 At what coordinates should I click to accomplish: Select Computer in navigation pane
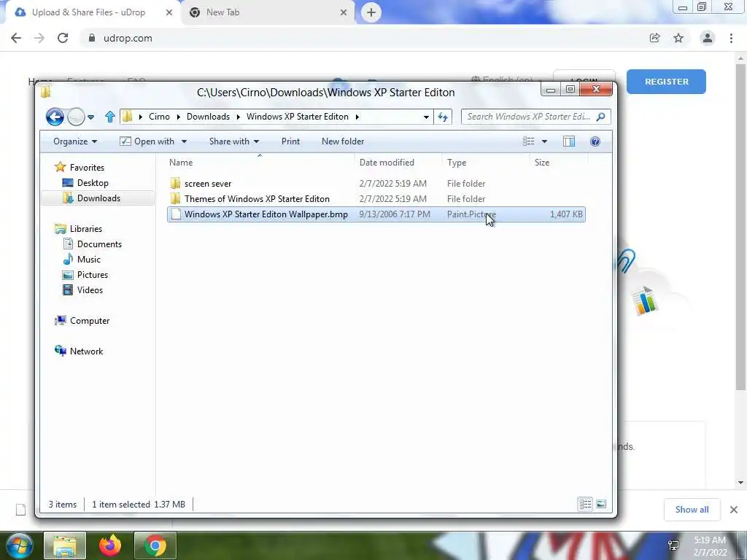click(82, 321)
